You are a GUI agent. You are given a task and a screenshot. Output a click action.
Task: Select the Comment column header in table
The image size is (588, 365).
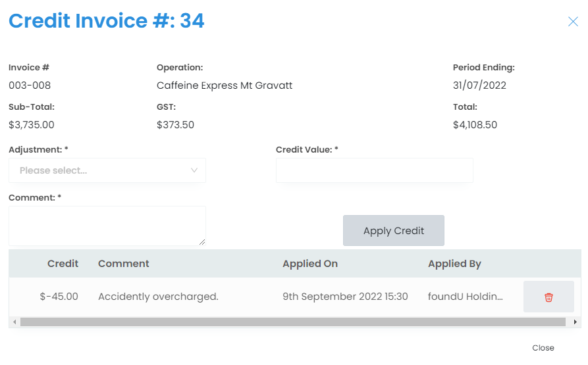pyautogui.click(x=124, y=264)
